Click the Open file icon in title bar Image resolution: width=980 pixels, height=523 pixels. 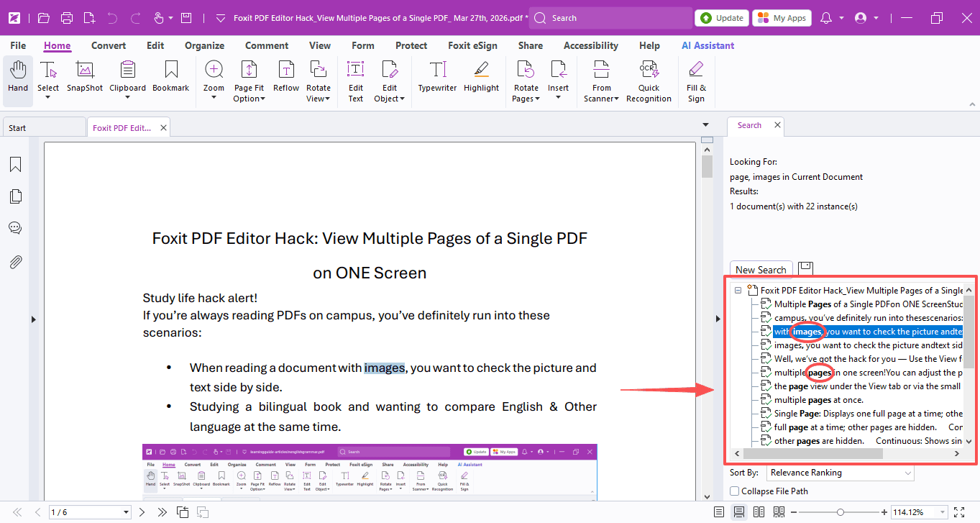click(x=44, y=18)
